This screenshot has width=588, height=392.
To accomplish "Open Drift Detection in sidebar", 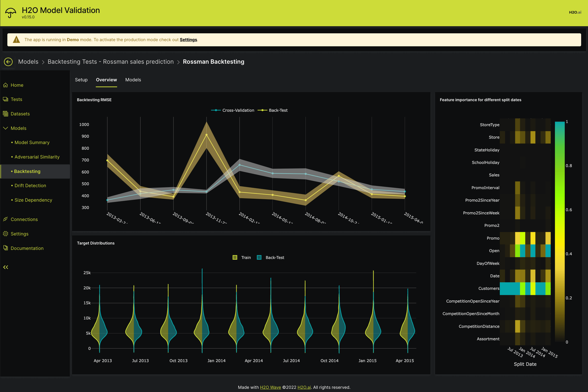I will tap(30, 185).
